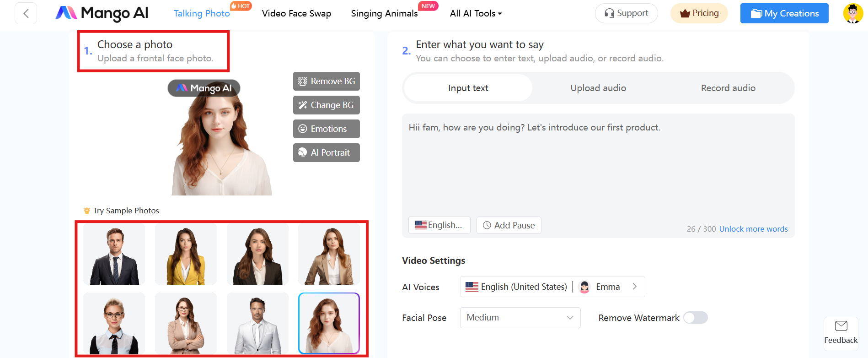Click the Change BG button
The width and height of the screenshot is (868, 358).
point(327,105)
